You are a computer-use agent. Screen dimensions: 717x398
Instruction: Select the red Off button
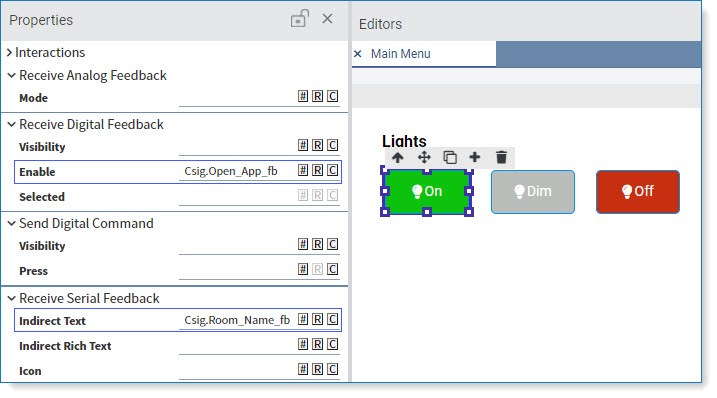(638, 192)
